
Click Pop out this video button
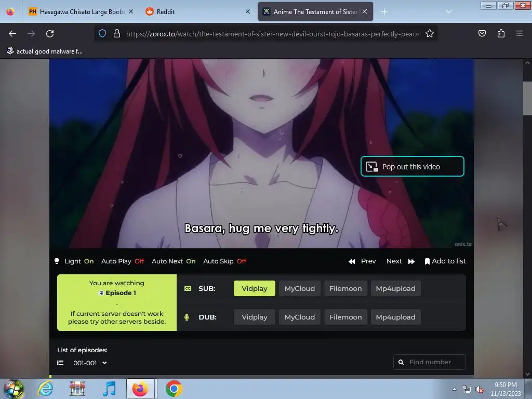(x=412, y=167)
